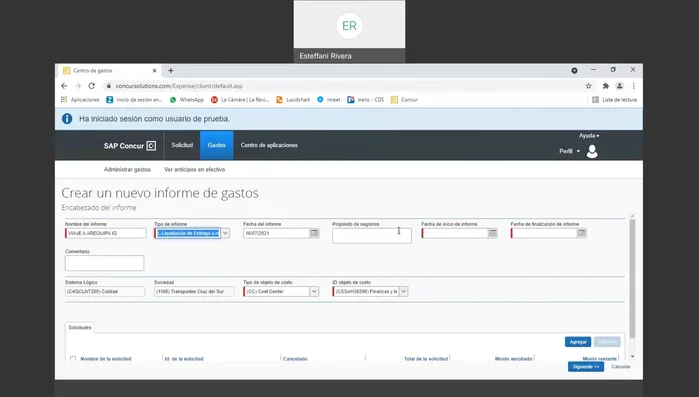This screenshot has height=397, width=699.
Task: Expand the ID objeto de costo dropdown
Action: coord(403,291)
